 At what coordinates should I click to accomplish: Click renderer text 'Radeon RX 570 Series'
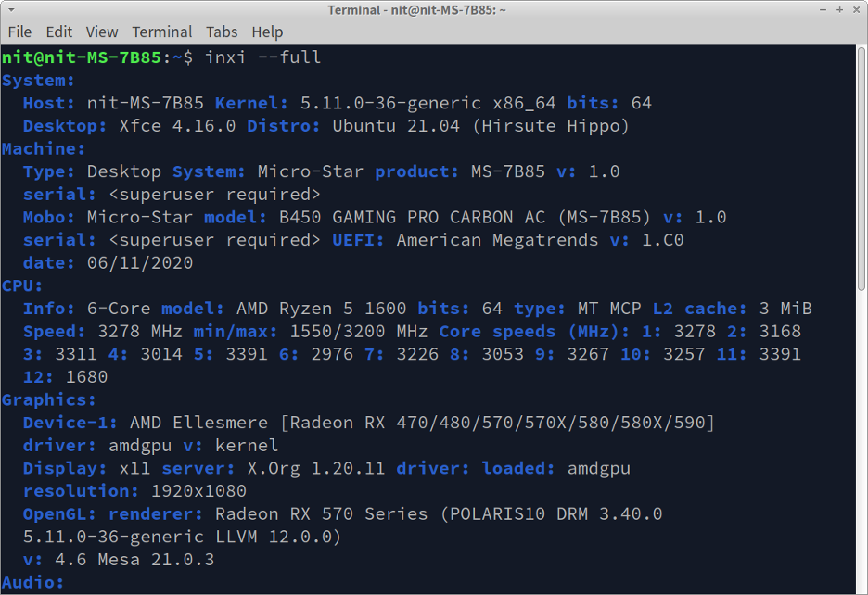[x=322, y=514]
